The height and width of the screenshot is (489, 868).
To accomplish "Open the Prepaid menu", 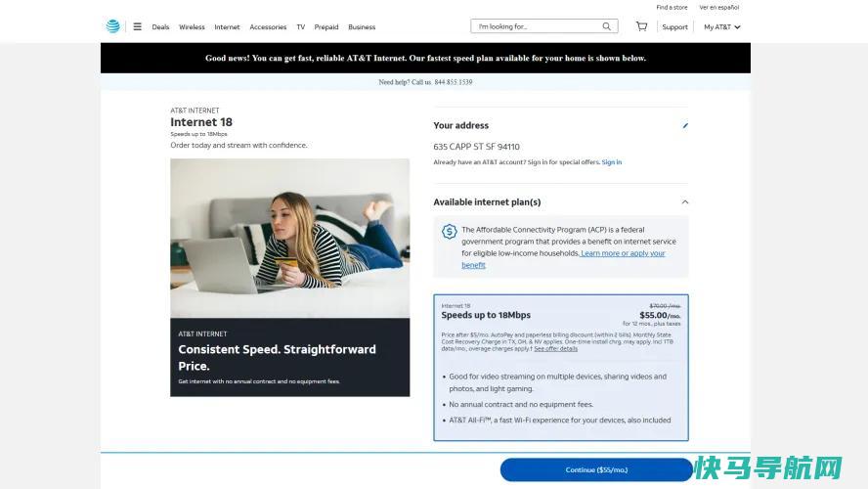I will pyautogui.click(x=326, y=26).
